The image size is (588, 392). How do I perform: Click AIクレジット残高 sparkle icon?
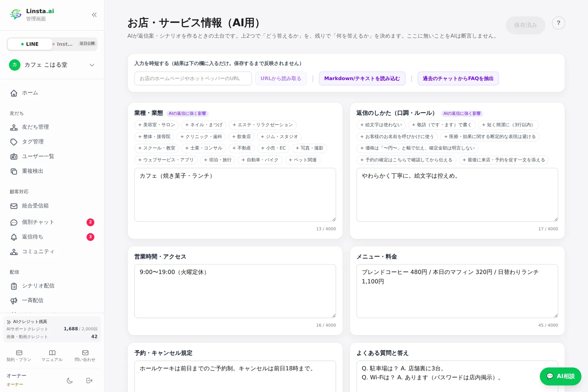click(x=9, y=322)
